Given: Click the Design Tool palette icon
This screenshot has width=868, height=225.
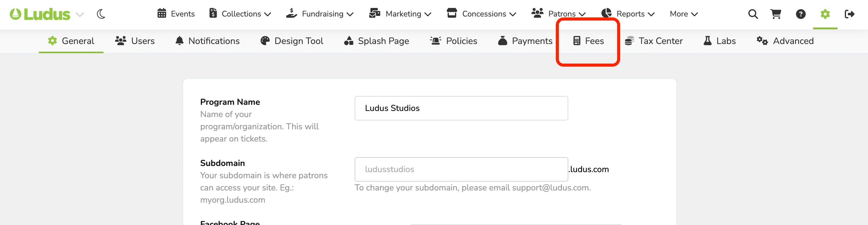Looking at the screenshot, I should tap(265, 41).
